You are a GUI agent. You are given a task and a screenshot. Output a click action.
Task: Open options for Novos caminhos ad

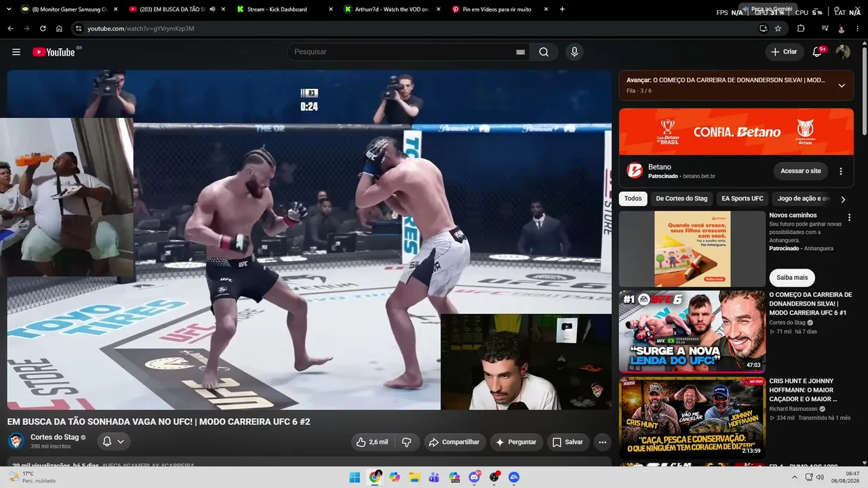coord(849,218)
